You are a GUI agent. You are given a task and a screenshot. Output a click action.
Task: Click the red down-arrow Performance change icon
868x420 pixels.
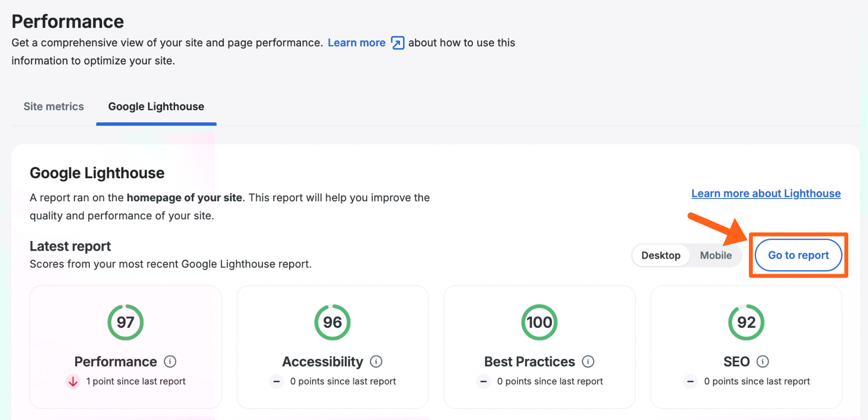tap(73, 381)
